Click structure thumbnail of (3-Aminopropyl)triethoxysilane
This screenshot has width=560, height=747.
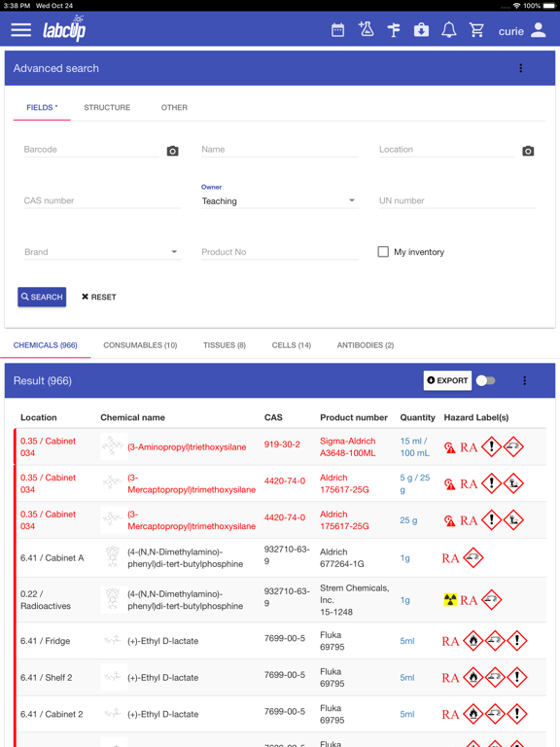click(x=113, y=446)
